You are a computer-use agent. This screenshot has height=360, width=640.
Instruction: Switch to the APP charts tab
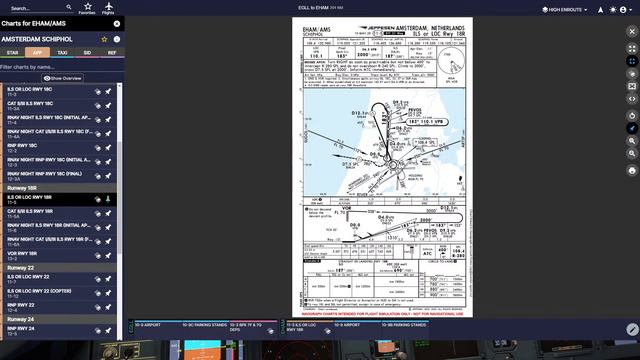[x=37, y=53]
